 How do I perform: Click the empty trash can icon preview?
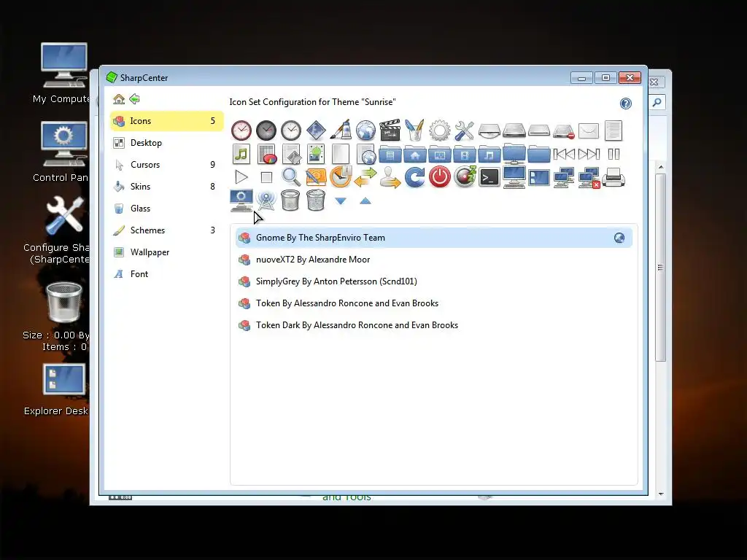pyautogui.click(x=290, y=200)
